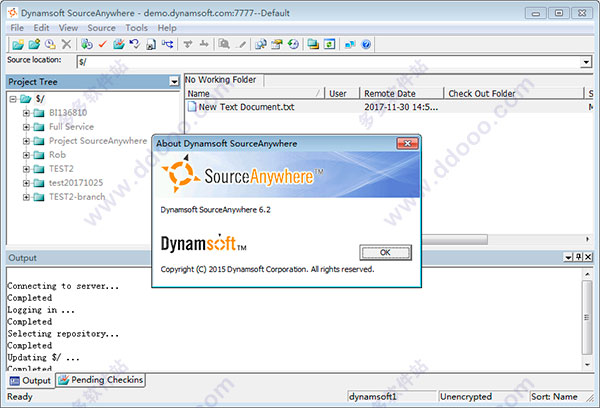
Task: Close the Output pane with its X
Action: click(x=588, y=257)
